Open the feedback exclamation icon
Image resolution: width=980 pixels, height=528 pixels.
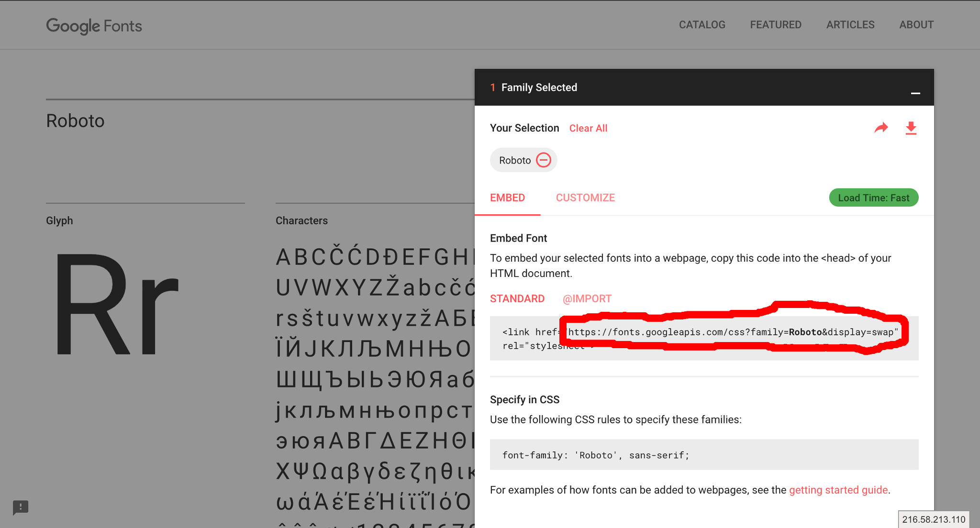click(21, 507)
